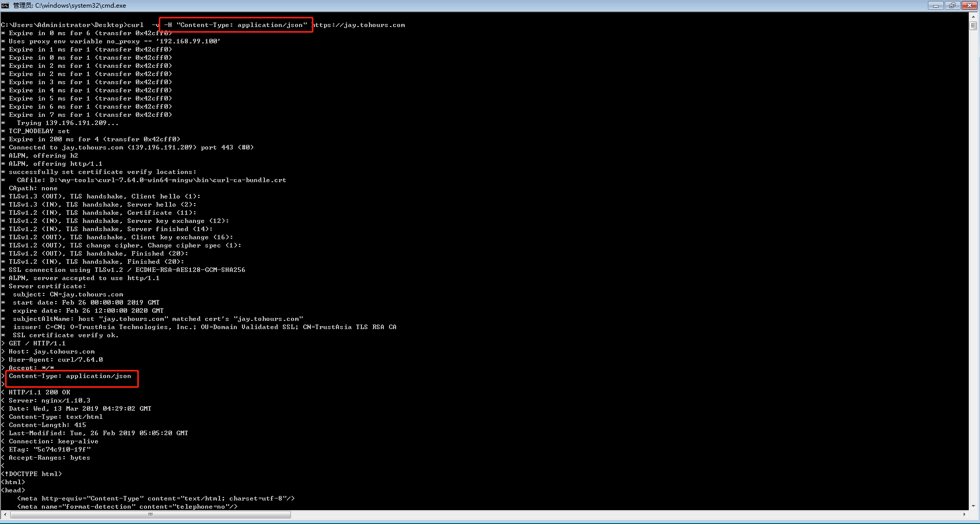
Task: Click empty horizontal scrollbar track right of thumb
Action: tap(612, 514)
